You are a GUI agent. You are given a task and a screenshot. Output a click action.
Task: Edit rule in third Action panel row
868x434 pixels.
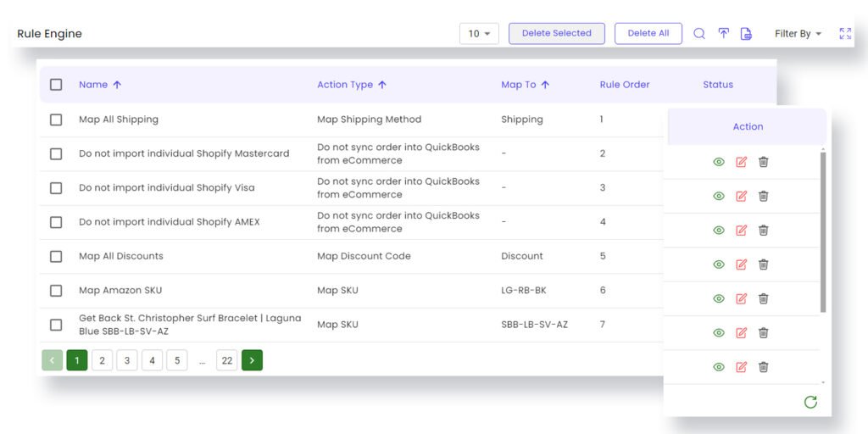[x=741, y=231]
